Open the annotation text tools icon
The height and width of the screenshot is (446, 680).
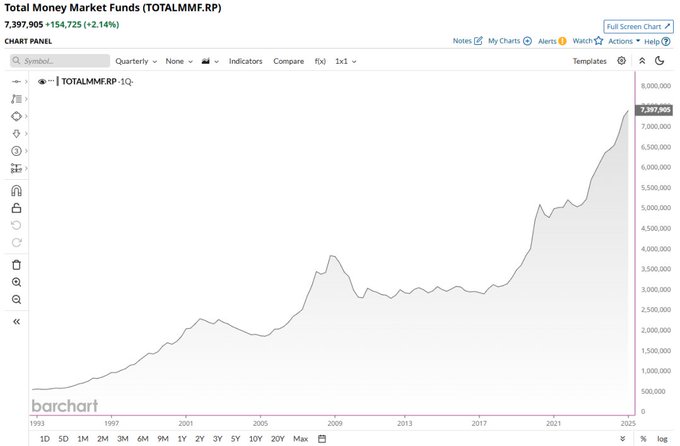tap(16, 99)
